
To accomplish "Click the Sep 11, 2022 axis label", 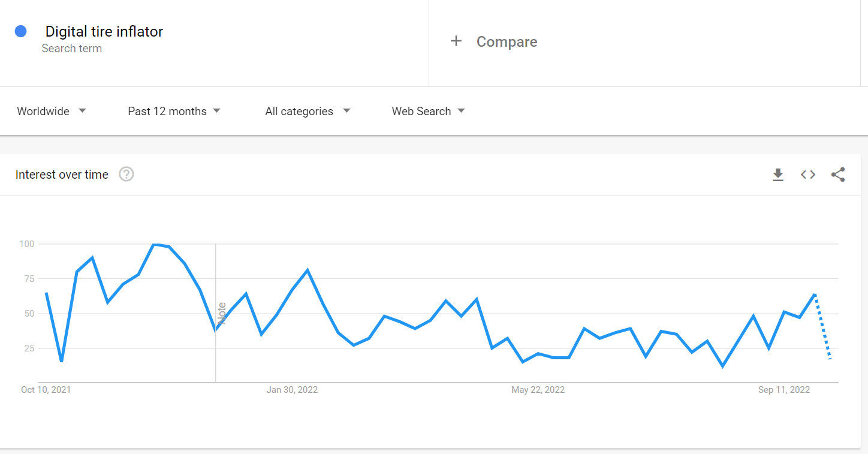I will [x=784, y=390].
